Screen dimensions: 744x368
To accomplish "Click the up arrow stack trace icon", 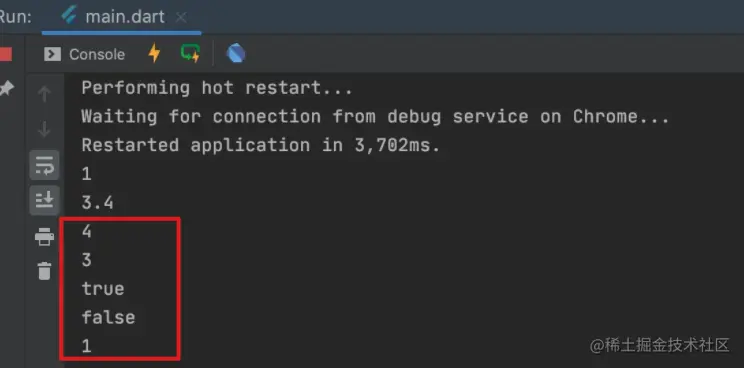I will pos(44,94).
